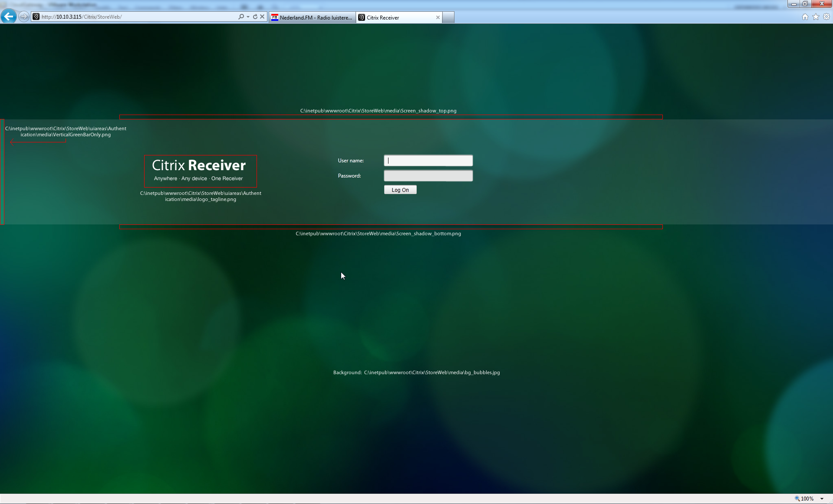Click the logo_tagline.png path text
This screenshot has width=833, height=504.
point(201,196)
